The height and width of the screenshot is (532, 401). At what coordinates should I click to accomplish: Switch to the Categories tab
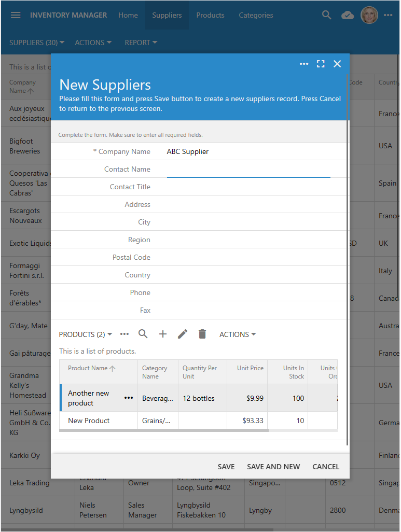[256, 15]
